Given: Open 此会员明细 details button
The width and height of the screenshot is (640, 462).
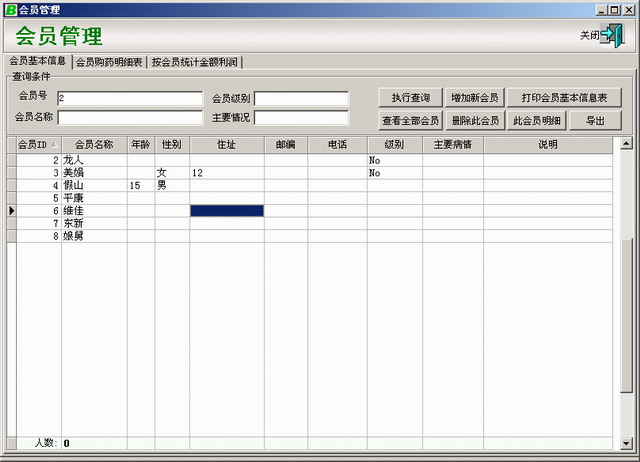Looking at the screenshot, I should click(x=536, y=121).
